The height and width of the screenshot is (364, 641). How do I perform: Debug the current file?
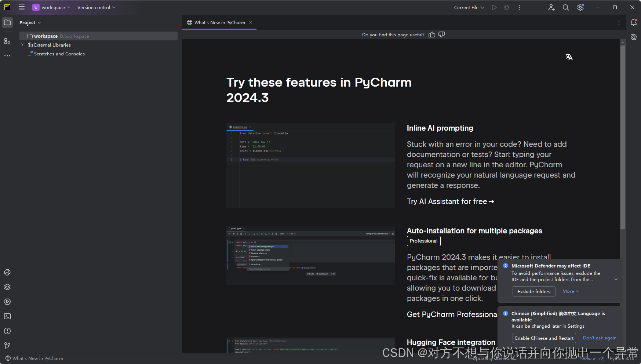tap(507, 7)
